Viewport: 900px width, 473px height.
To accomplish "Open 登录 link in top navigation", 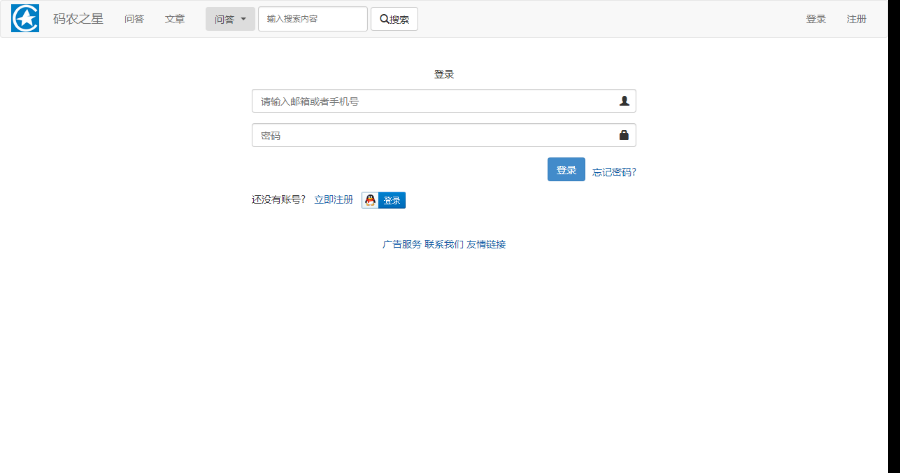I will pos(816,19).
